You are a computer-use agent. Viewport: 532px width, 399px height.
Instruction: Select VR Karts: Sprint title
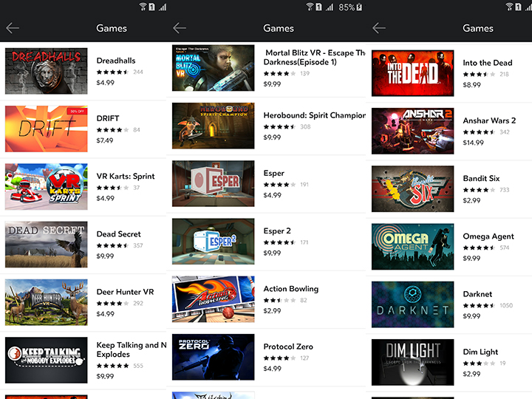tap(126, 177)
